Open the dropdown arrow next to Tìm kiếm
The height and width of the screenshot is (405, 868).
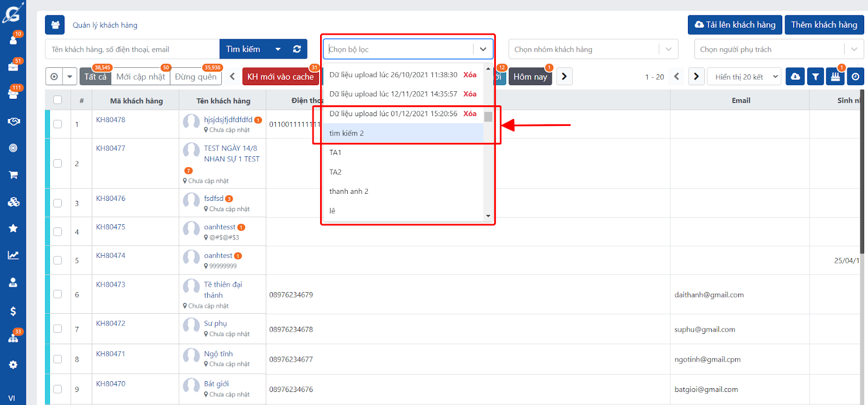[x=278, y=49]
